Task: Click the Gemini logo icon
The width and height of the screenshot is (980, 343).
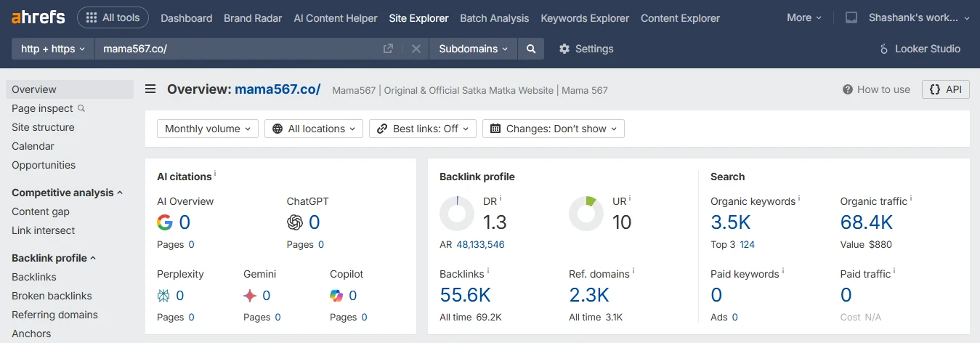Action: [250, 296]
